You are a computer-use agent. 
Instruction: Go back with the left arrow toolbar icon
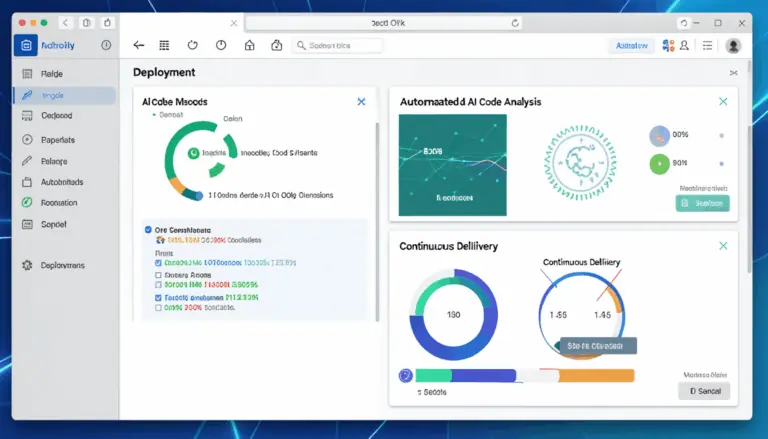point(139,45)
